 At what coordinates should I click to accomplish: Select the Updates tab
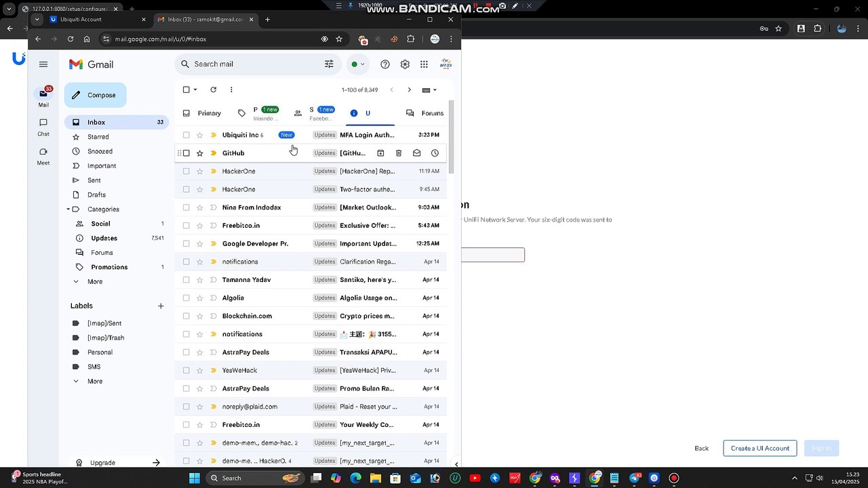point(370,113)
